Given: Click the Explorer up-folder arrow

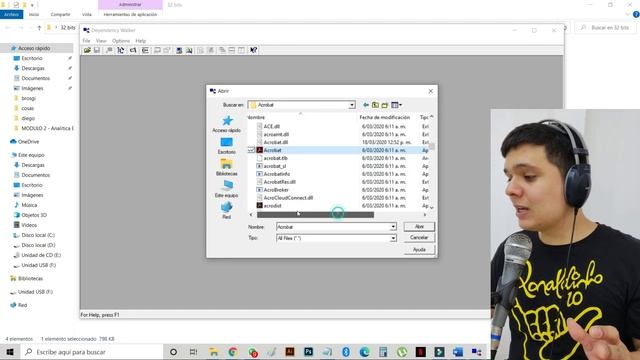Looking at the screenshot, I should coord(39,28).
